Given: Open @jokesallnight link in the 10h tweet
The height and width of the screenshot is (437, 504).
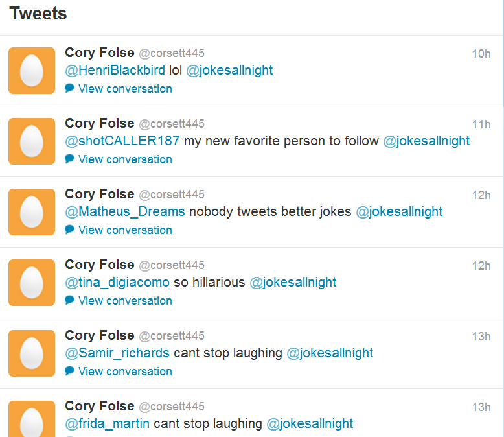Looking at the screenshot, I should coord(229,71).
